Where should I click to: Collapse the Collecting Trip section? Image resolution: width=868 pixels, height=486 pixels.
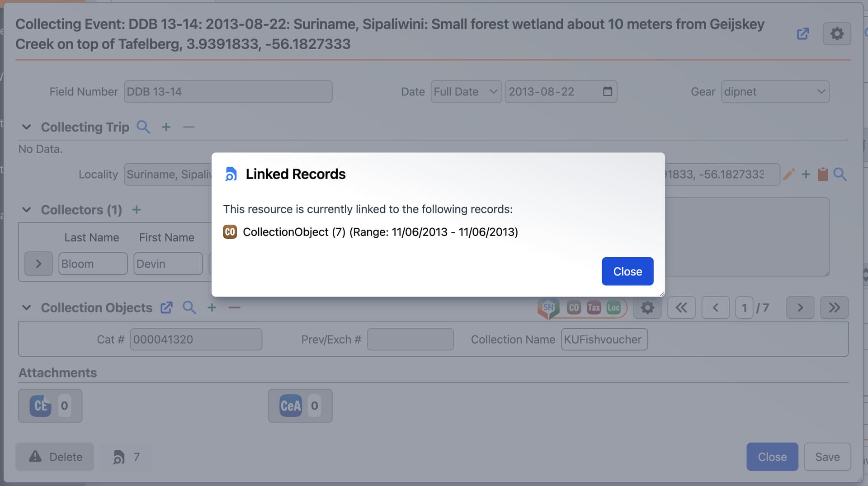coord(27,127)
